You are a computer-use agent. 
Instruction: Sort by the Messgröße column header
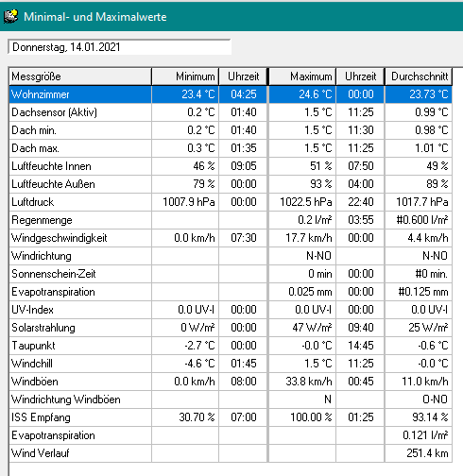80,76
